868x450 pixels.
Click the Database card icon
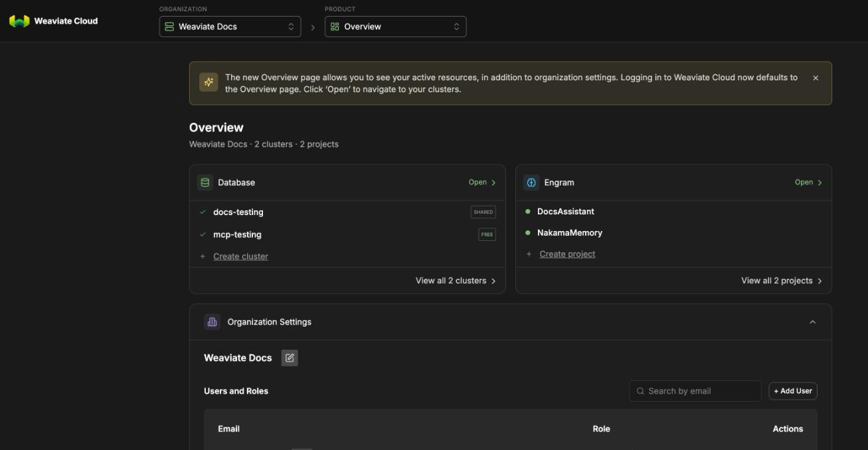(205, 183)
